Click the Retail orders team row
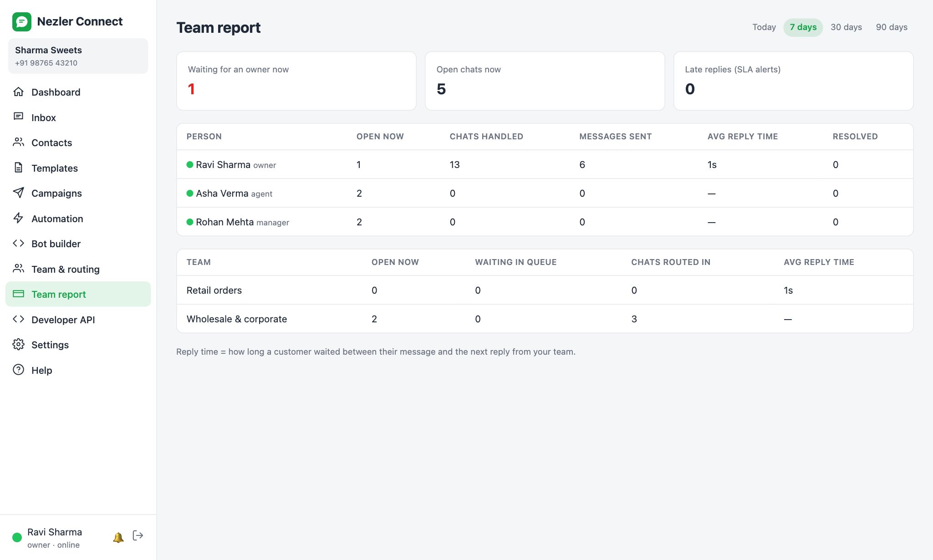933x560 pixels. 545,290
